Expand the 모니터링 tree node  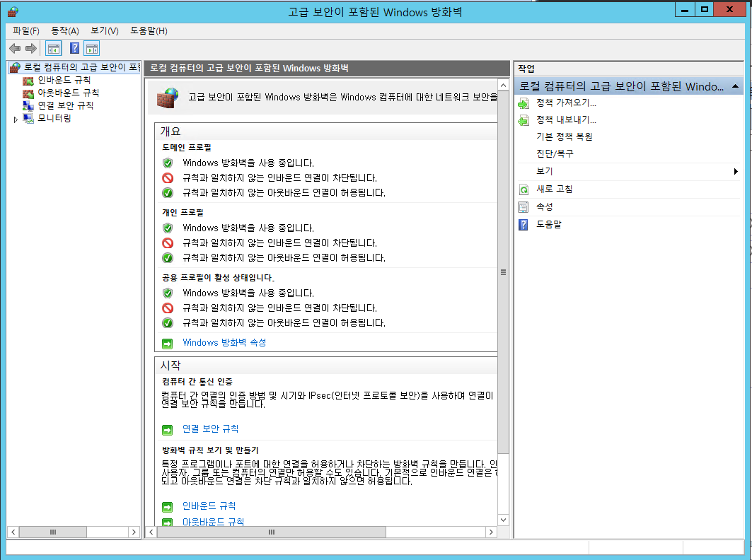click(16, 119)
